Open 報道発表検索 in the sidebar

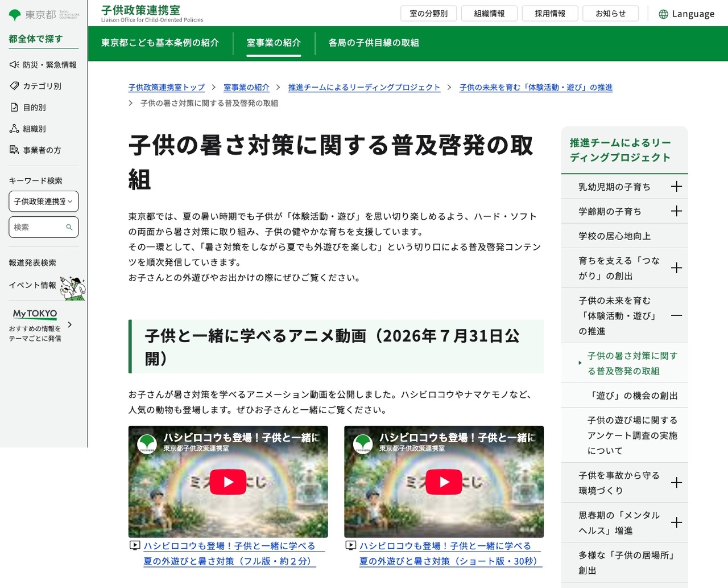click(32, 263)
